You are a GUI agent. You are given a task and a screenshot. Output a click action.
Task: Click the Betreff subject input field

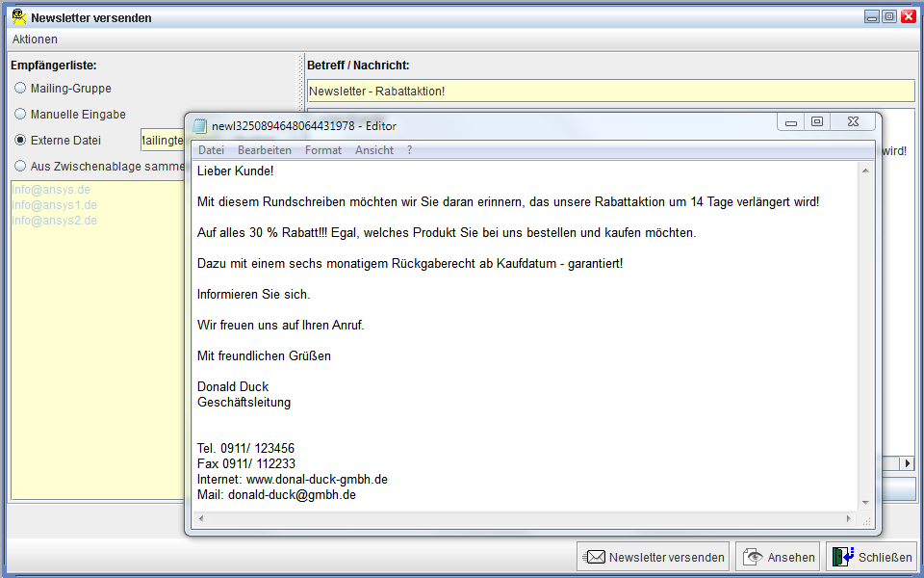(x=610, y=92)
